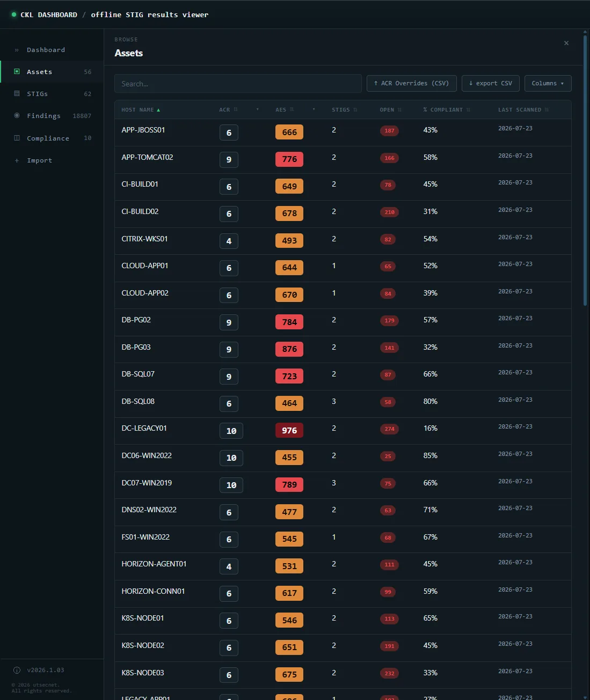The image size is (590, 700).
Task: Click the Dashboard double-chevron sidebar icon
Action: (x=17, y=50)
